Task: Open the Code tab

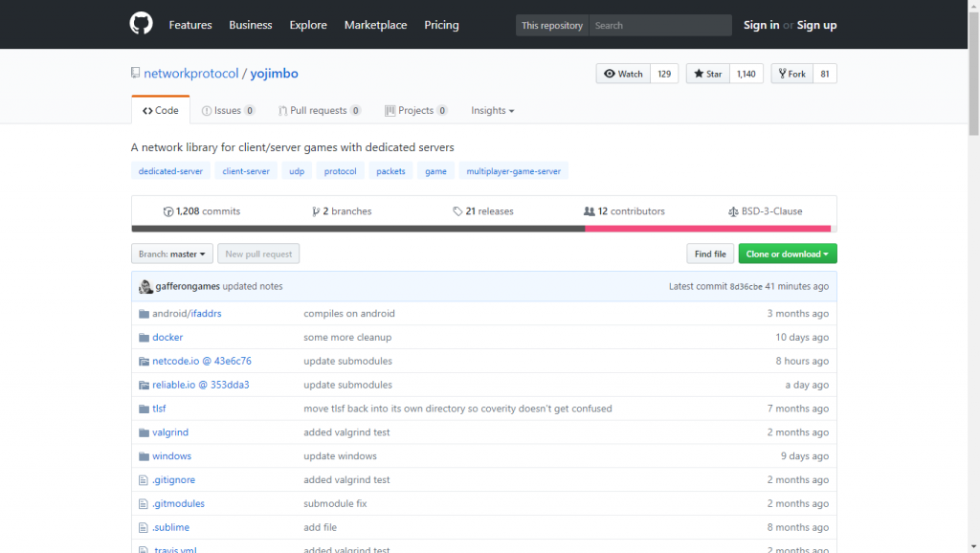Action: click(x=161, y=110)
